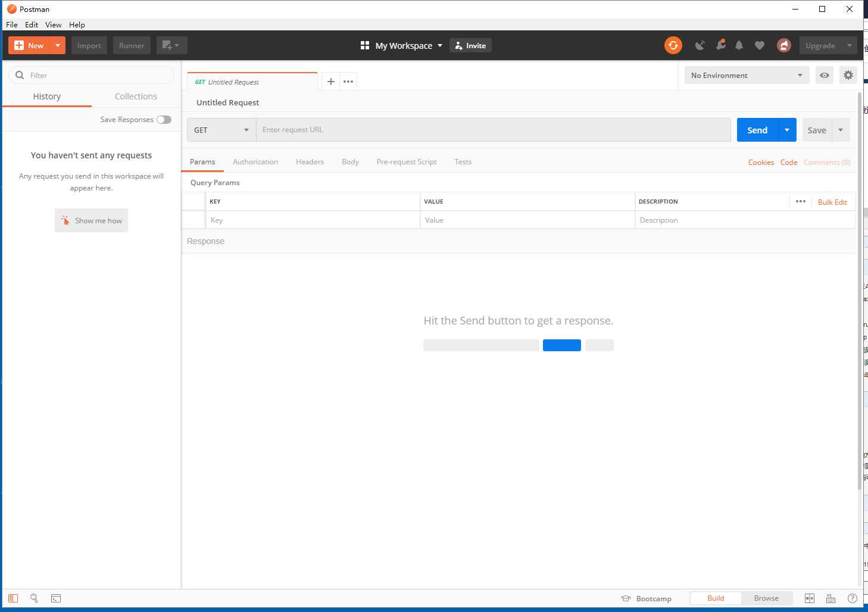Expand the GET method dropdown
Screen dimensions: 868x612
tap(221, 130)
